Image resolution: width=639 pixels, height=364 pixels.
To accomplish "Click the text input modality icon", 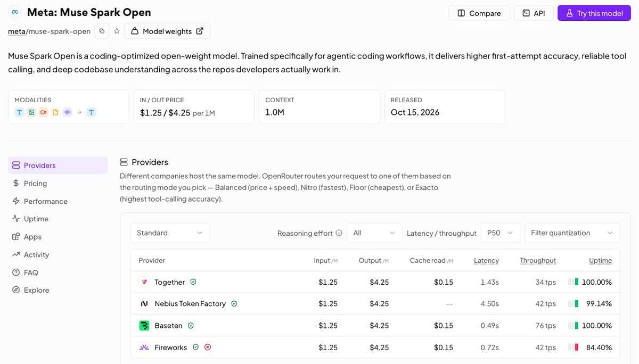I will (19, 112).
